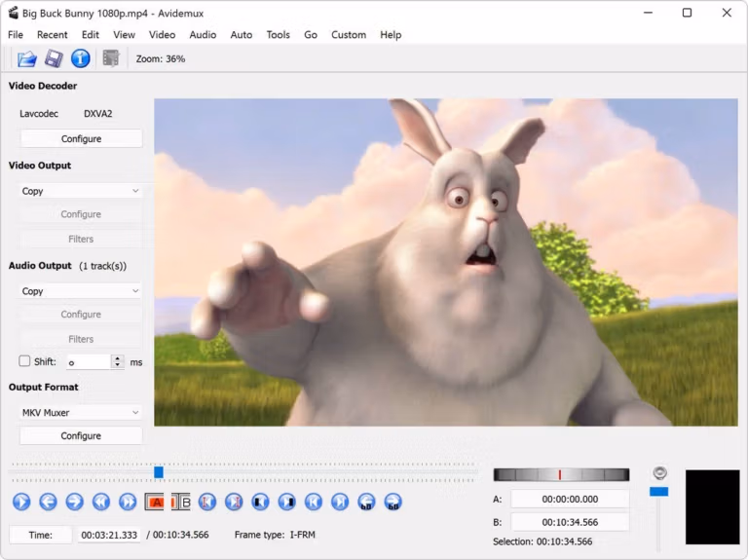Image resolution: width=748 pixels, height=560 pixels.
Task: Click the 'Lavcodec' decoder label
Action: [39, 114]
